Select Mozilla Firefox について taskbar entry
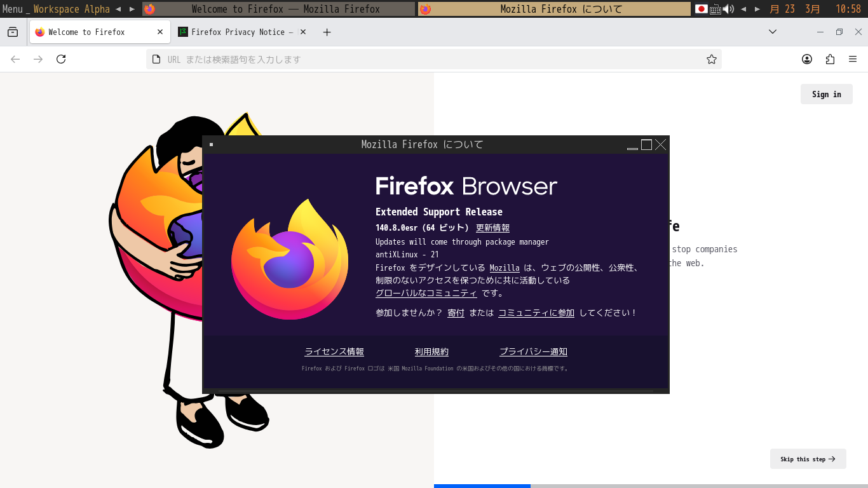Screen dimensions: 868x488 point(554,9)
